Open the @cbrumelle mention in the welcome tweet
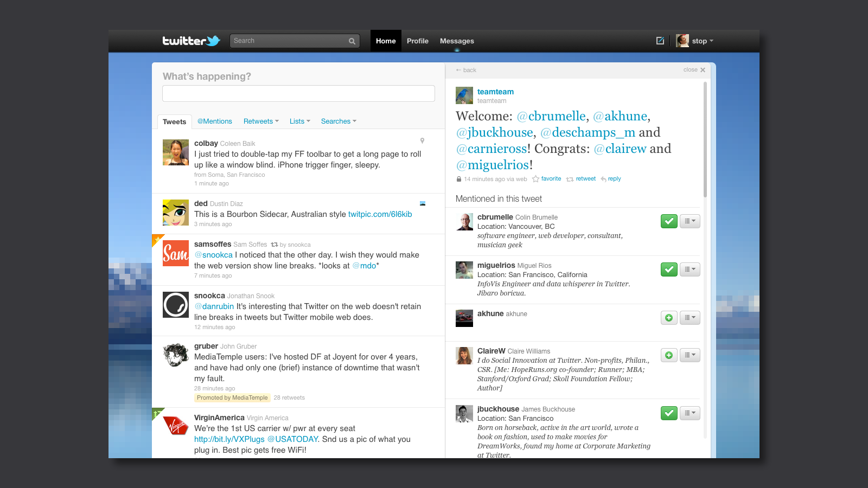This screenshot has height=488, width=868. pos(551,116)
